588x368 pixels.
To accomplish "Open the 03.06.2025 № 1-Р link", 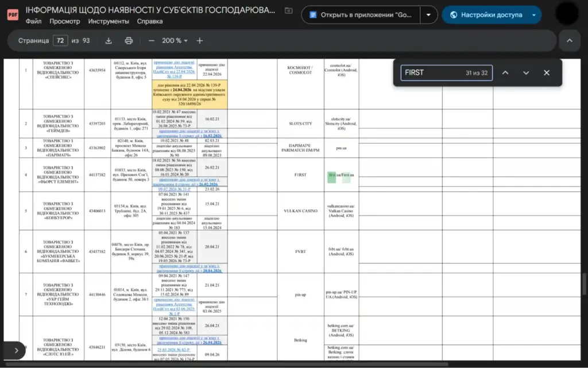I will [175, 307].
